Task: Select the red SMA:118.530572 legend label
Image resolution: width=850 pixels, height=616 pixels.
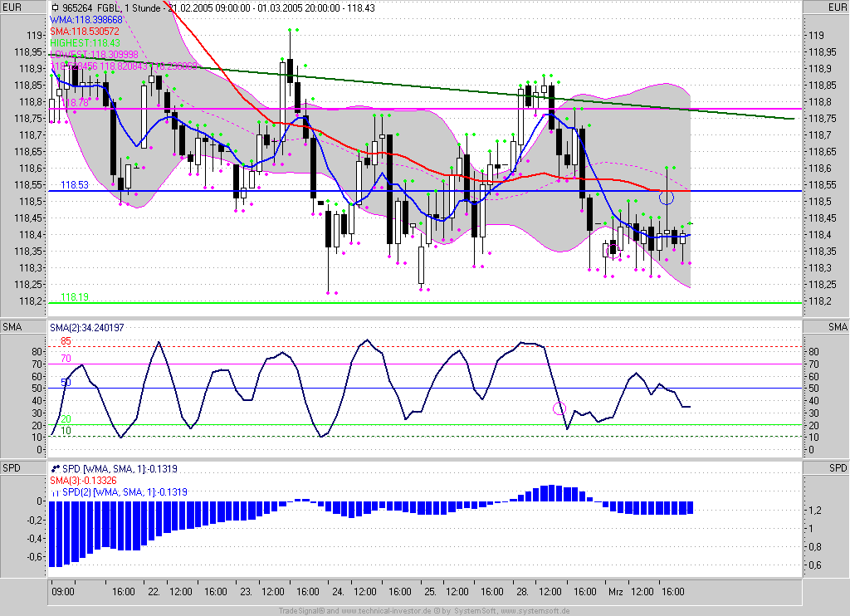Action: tap(84, 30)
